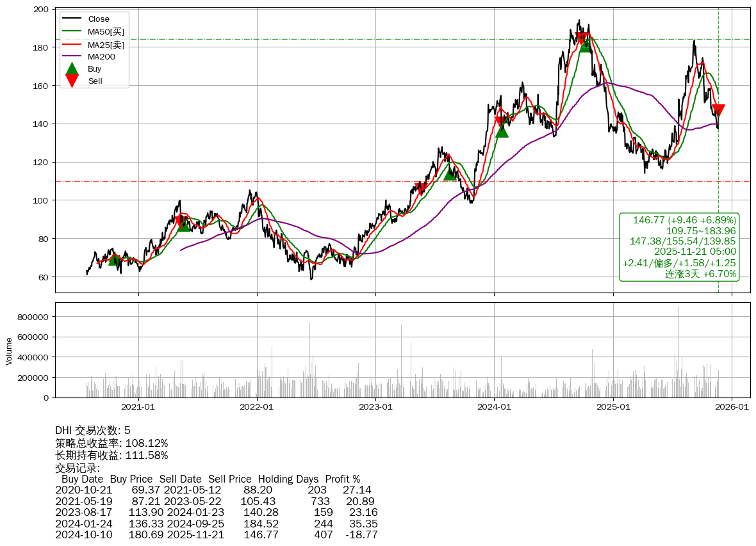Click the 2024-01 x-axis date label
The width and height of the screenshot is (756, 546).
(494, 406)
